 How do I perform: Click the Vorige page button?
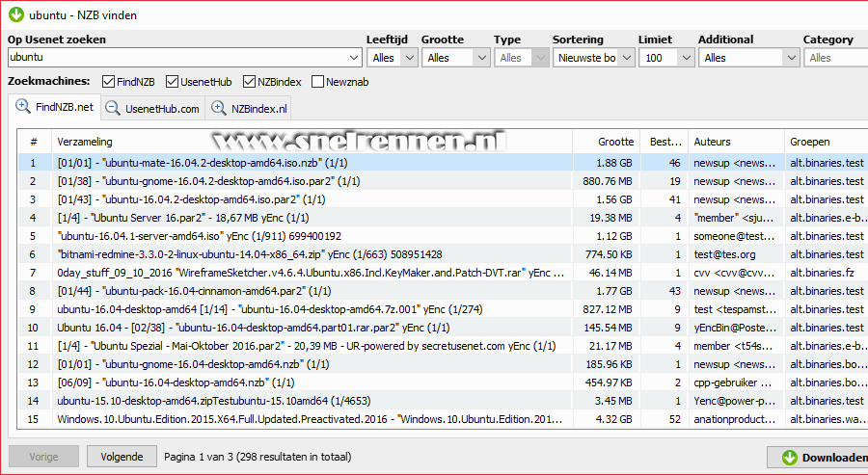coord(43,457)
